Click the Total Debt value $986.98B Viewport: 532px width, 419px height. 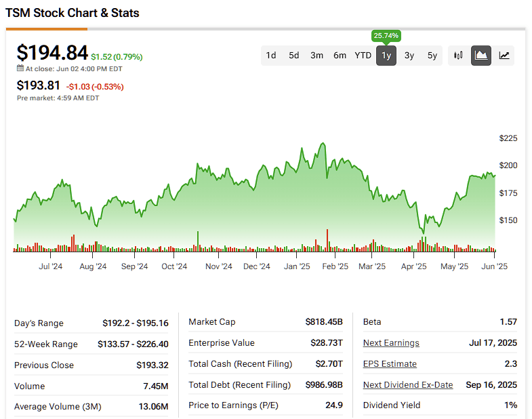coord(324,385)
